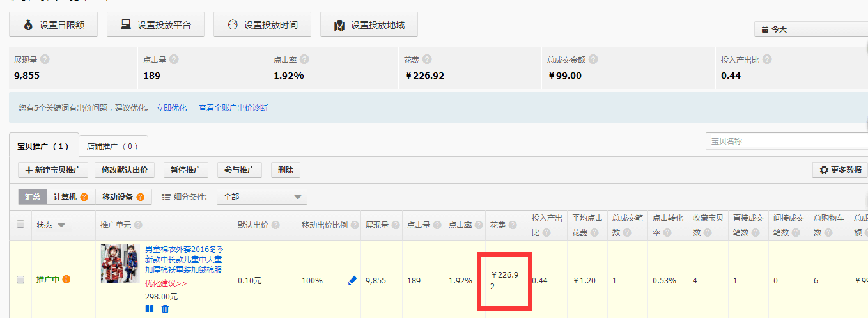Tick the checkbox for the 推广中 product row
Screen dimensions: 868x318
[x=20, y=280]
